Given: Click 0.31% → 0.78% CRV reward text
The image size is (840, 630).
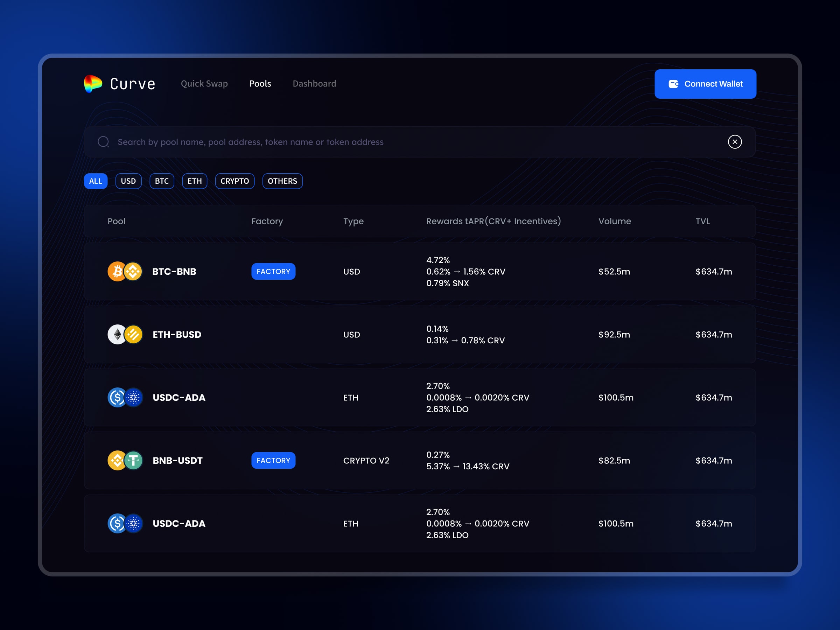Looking at the screenshot, I should coord(465,340).
